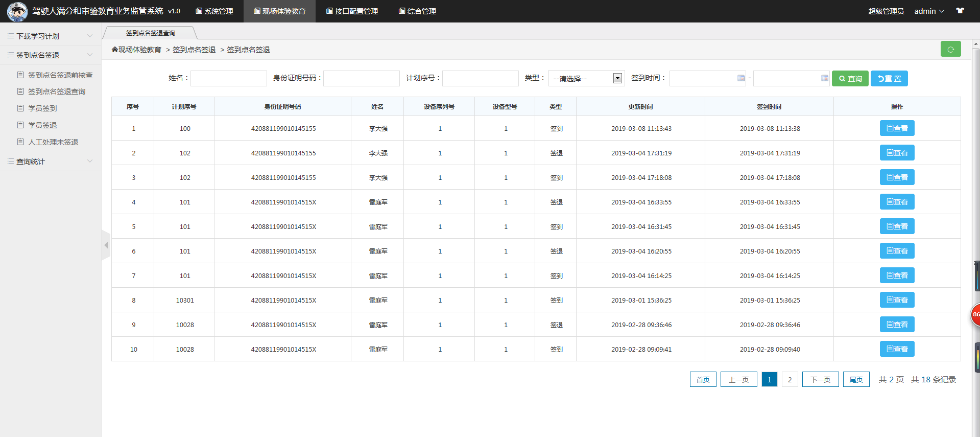Click 查看 for row 9 签退 09:36:46
Screen dimensions: 980x437
tap(897, 325)
